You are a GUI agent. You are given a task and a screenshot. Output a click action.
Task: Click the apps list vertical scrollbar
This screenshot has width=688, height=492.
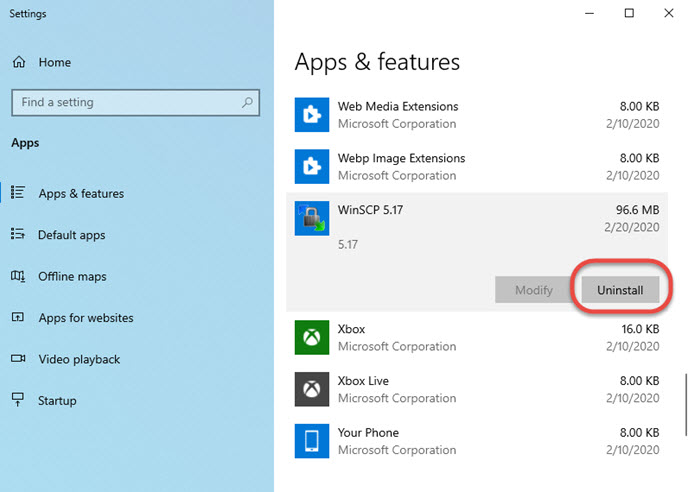tap(685, 404)
